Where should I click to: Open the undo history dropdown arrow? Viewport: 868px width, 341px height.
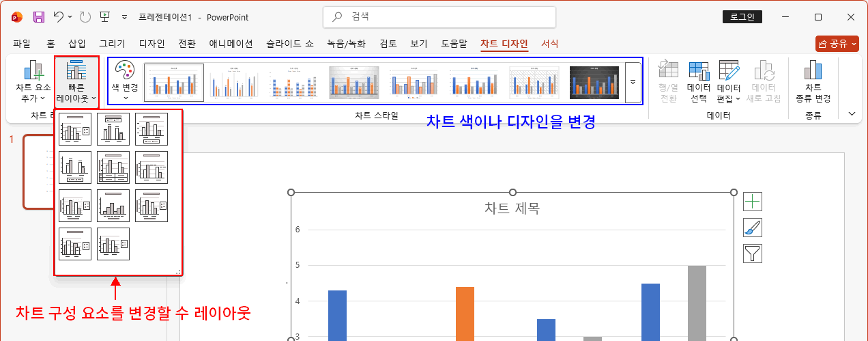pos(71,17)
